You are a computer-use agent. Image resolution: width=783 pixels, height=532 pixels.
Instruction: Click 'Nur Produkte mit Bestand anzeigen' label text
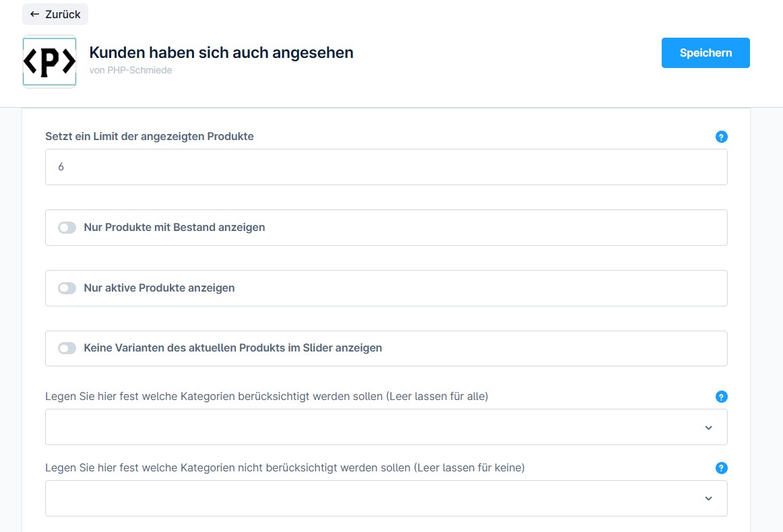click(x=174, y=228)
